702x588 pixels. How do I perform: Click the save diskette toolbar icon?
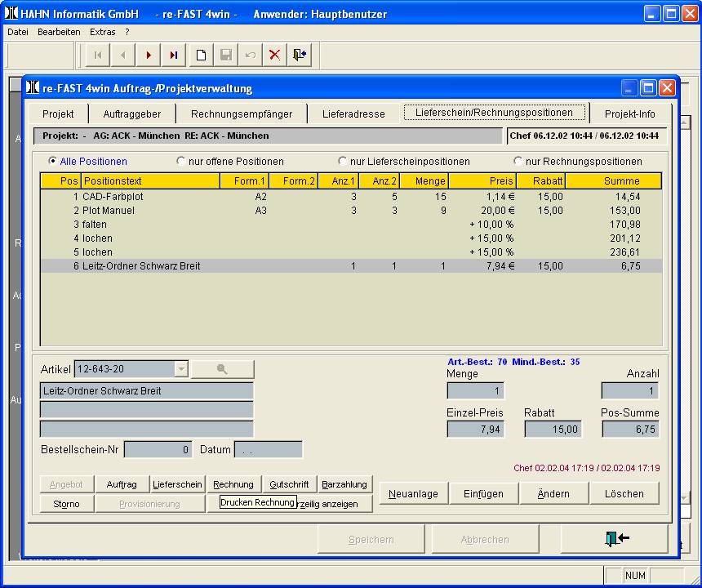point(226,55)
